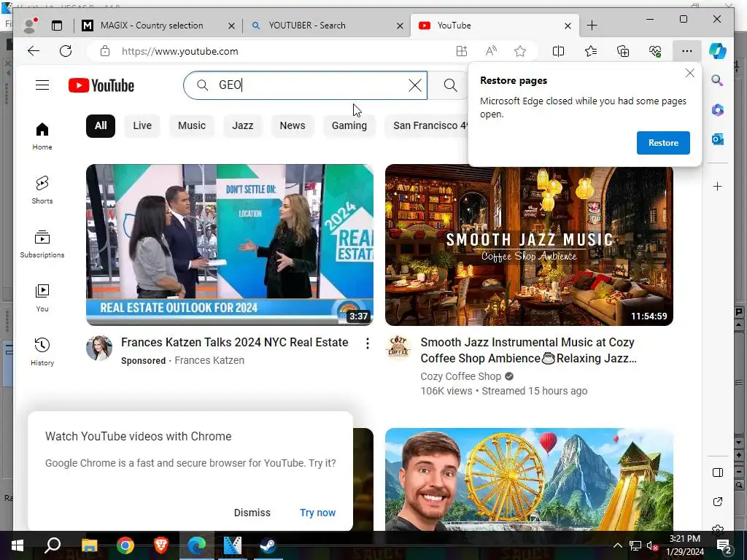Viewport: 747px width, 560px height.
Task: Click the YouTube search magnifier button
Action: (x=450, y=85)
